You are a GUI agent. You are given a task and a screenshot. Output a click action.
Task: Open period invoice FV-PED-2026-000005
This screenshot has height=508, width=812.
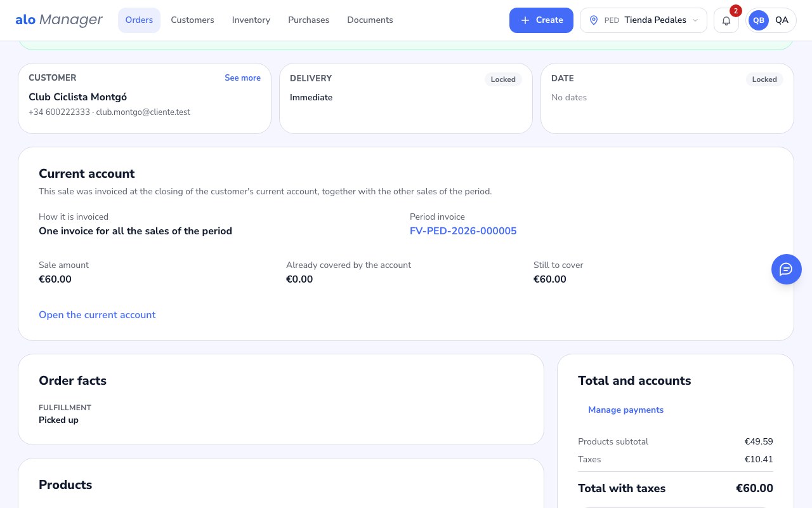pyautogui.click(x=463, y=231)
